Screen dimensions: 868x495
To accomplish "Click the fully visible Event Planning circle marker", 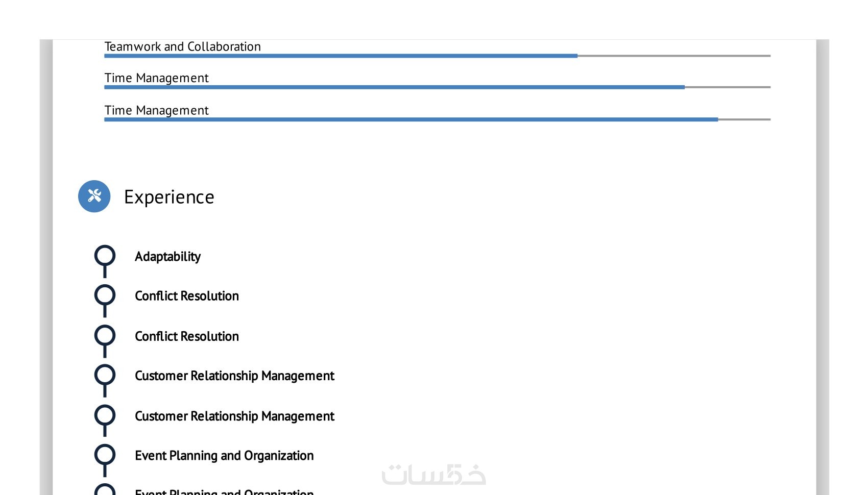I will click(105, 455).
